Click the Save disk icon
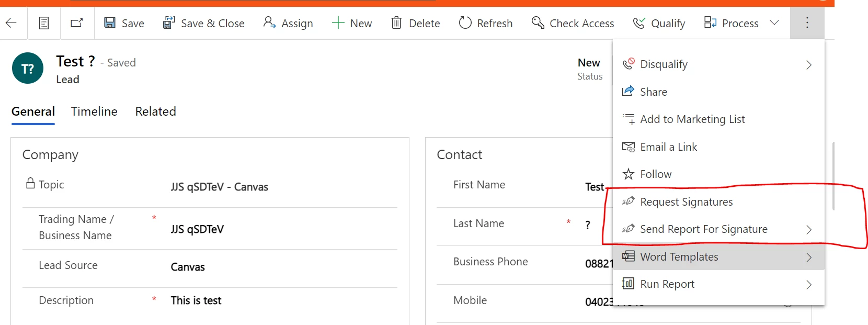The height and width of the screenshot is (325, 868). pyautogui.click(x=110, y=23)
